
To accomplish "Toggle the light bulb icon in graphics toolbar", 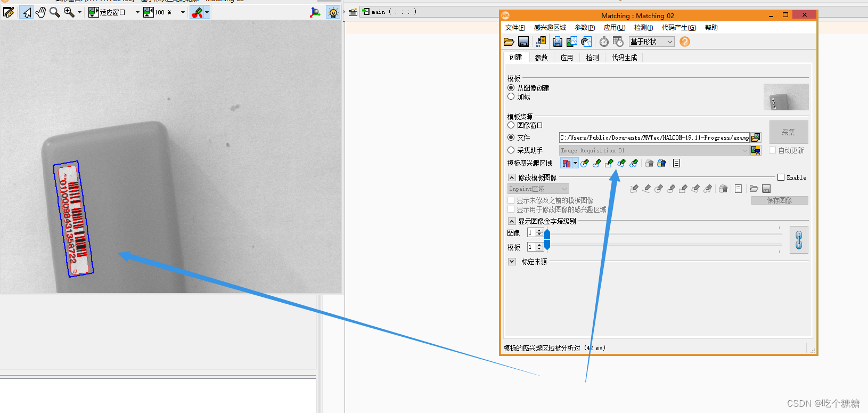I will click(x=333, y=12).
